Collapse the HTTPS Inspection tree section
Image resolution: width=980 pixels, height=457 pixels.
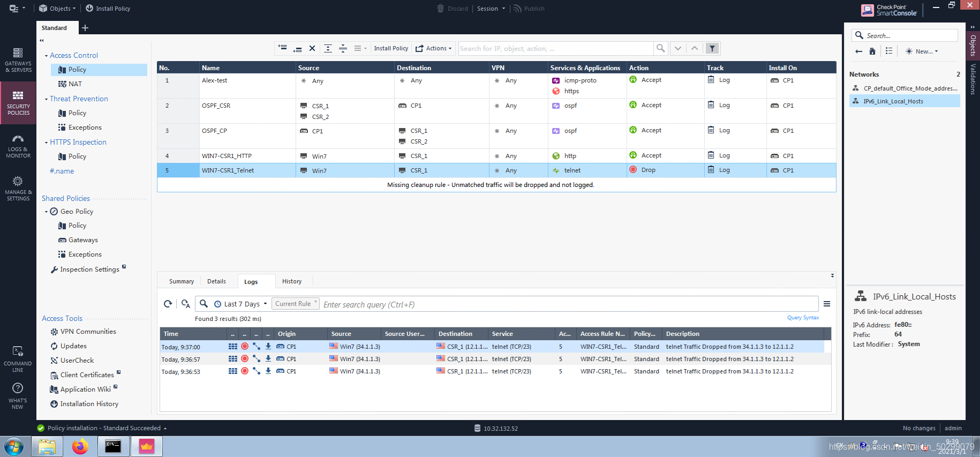tap(46, 143)
